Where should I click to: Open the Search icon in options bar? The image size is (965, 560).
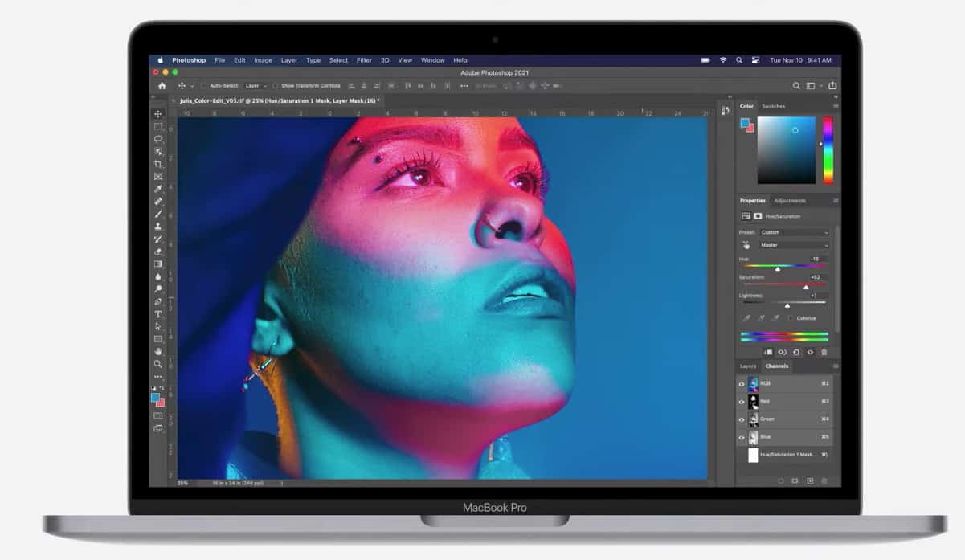[x=796, y=85]
